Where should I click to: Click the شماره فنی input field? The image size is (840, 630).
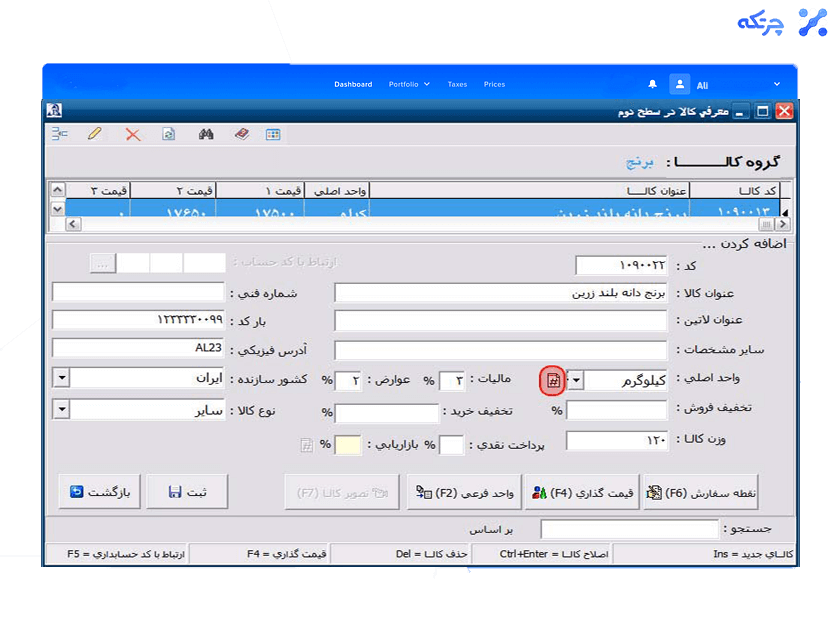click(x=138, y=292)
